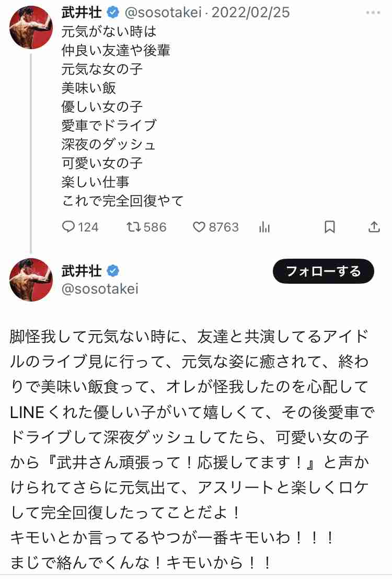Click the verified badge beside top 武井壮
The image size is (392, 579).
coord(113,12)
